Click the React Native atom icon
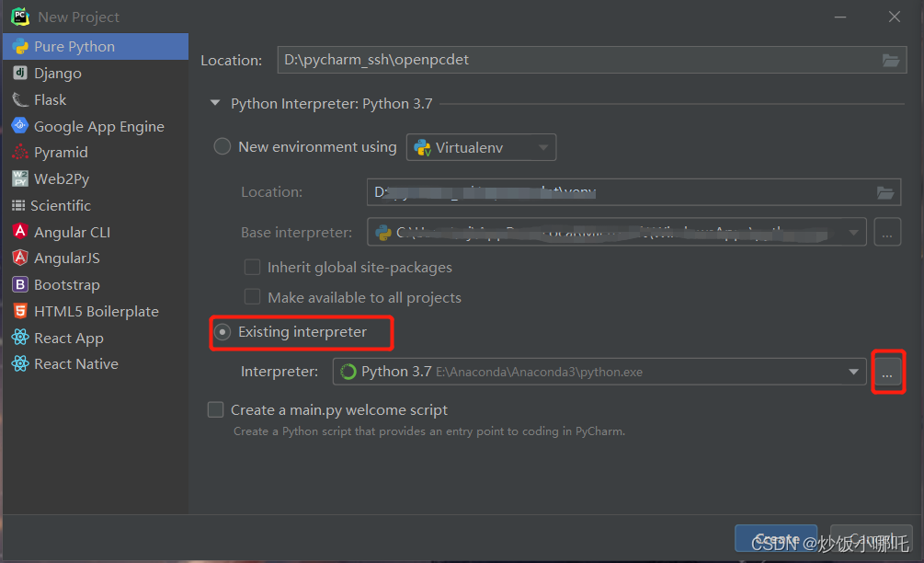The width and height of the screenshot is (924, 563). point(20,363)
